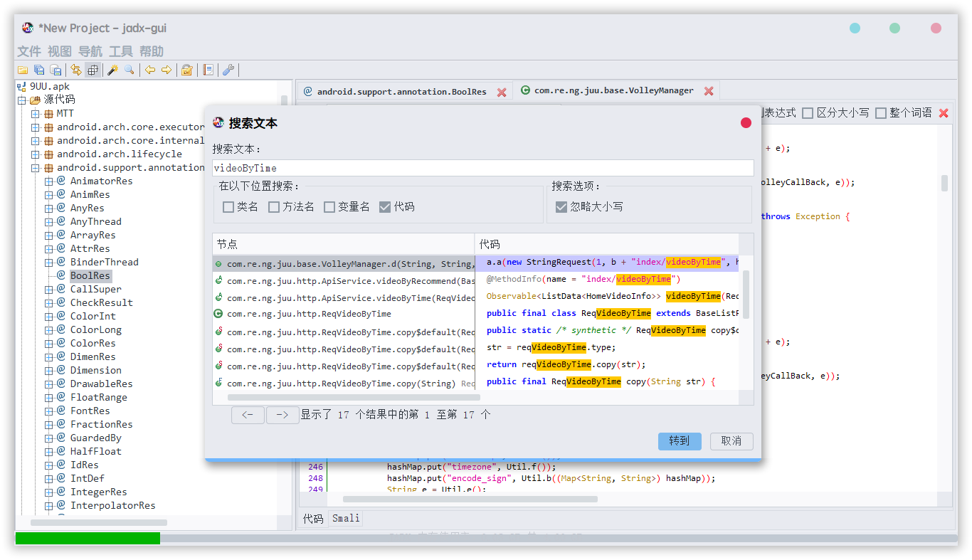The height and width of the screenshot is (560, 972).
Task: Switch to the com.re.ng.juu.base.VolleyManager tab
Action: pyautogui.click(x=614, y=91)
